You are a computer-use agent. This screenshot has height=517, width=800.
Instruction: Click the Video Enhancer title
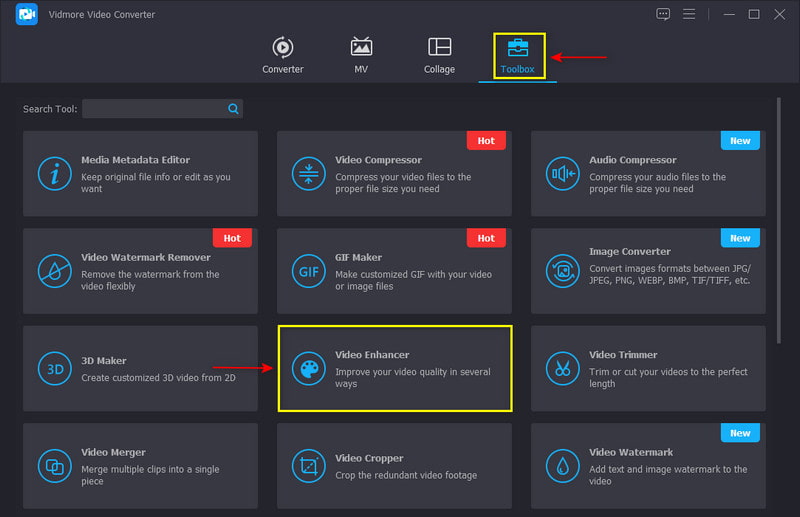[372, 355]
